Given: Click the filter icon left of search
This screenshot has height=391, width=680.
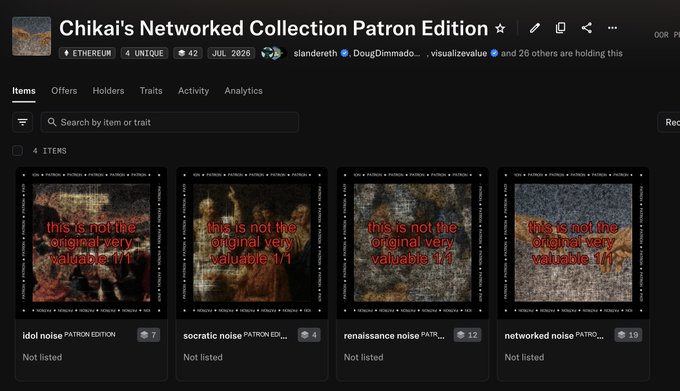Looking at the screenshot, I should pos(23,122).
